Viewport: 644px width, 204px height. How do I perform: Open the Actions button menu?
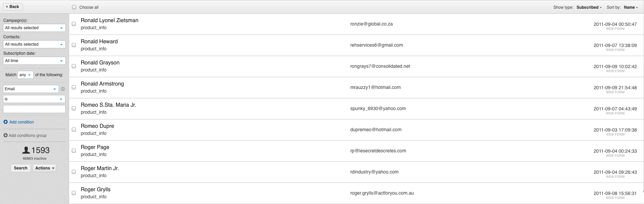(x=44, y=168)
